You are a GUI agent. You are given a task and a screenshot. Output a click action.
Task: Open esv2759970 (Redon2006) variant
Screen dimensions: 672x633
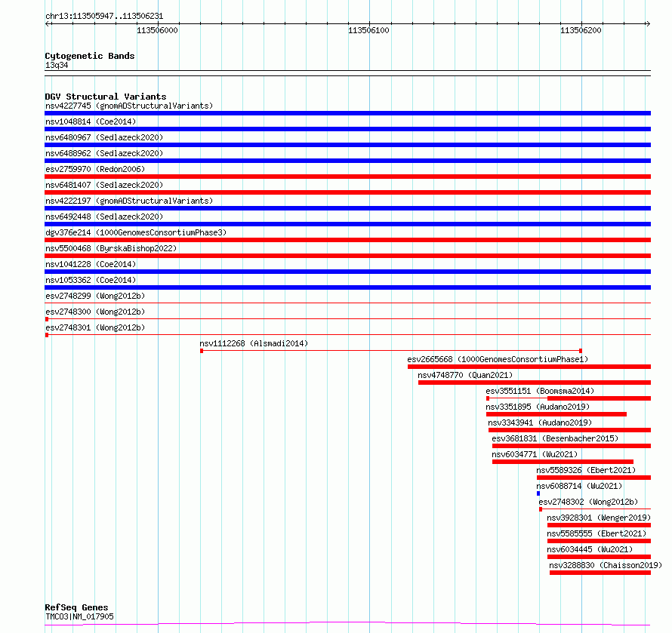click(x=95, y=169)
